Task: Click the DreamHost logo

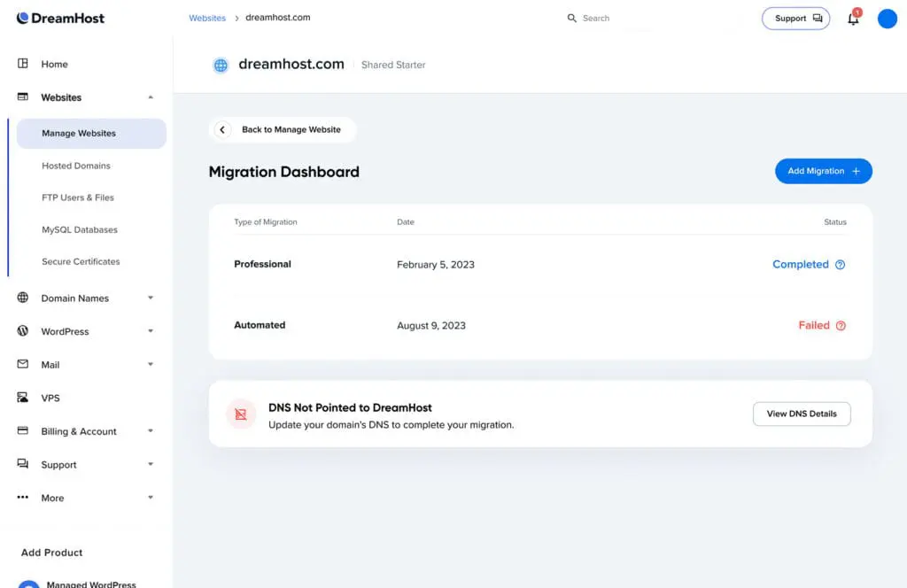Action: click(x=60, y=18)
